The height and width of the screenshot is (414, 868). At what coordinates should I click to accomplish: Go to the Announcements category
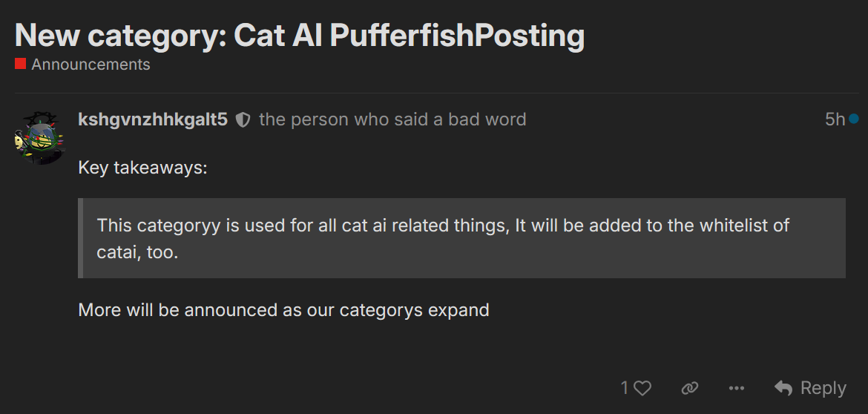(x=91, y=65)
